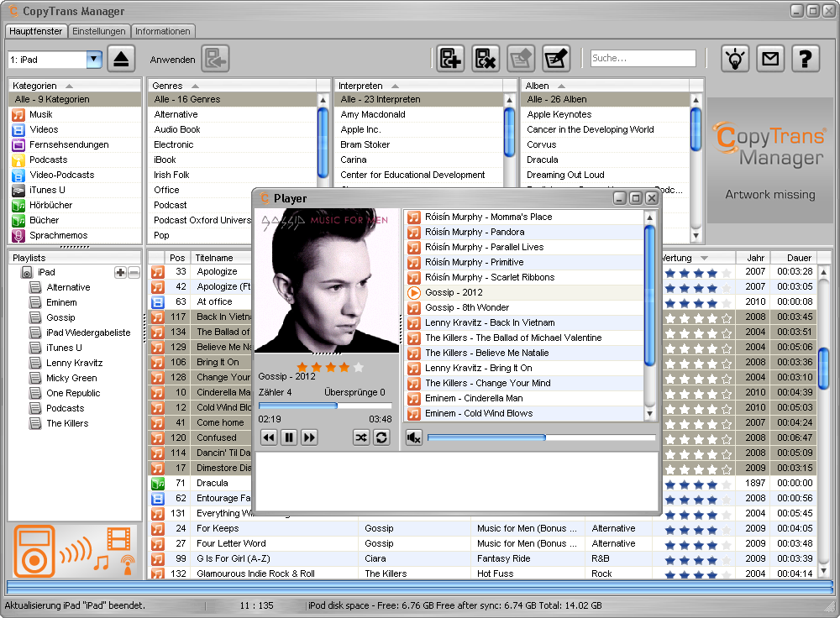Seek on the Player progress bar

pos(325,406)
